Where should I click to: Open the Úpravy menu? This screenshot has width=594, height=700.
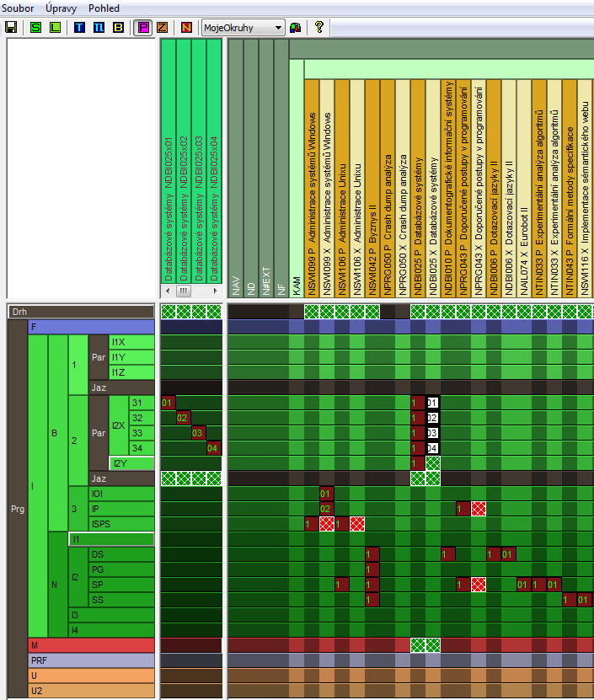pyautogui.click(x=62, y=8)
